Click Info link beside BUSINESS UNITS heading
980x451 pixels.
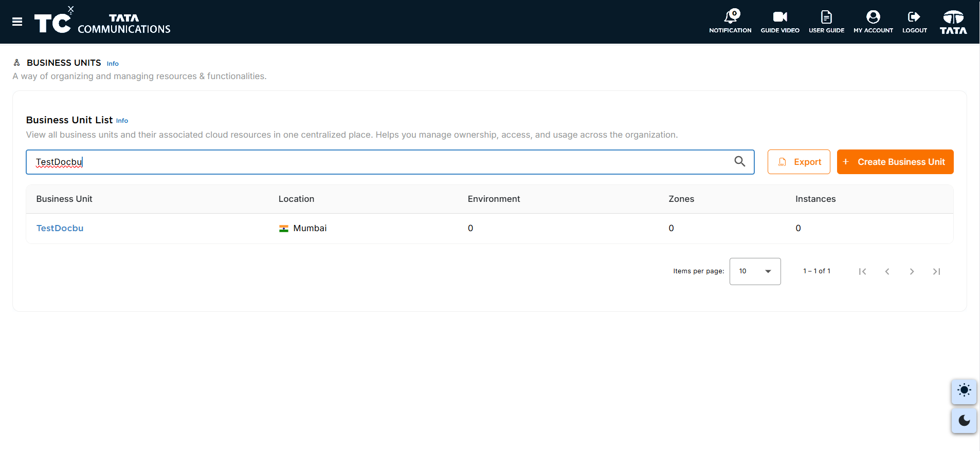pos(113,64)
